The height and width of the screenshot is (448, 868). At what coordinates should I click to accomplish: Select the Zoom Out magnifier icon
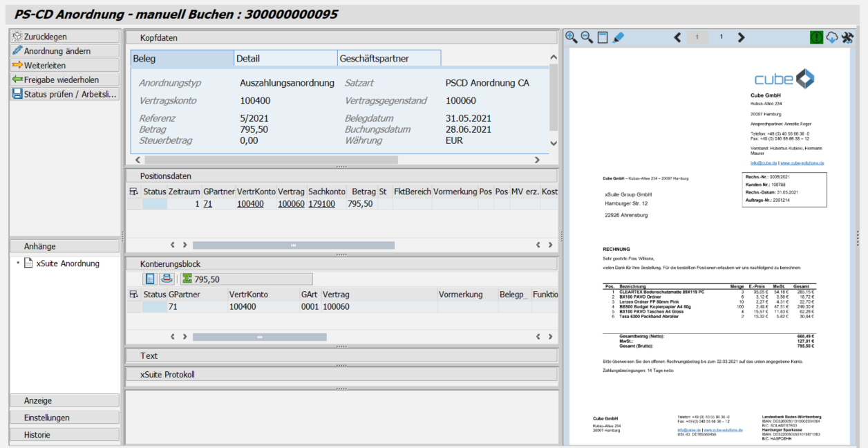(587, 37)
